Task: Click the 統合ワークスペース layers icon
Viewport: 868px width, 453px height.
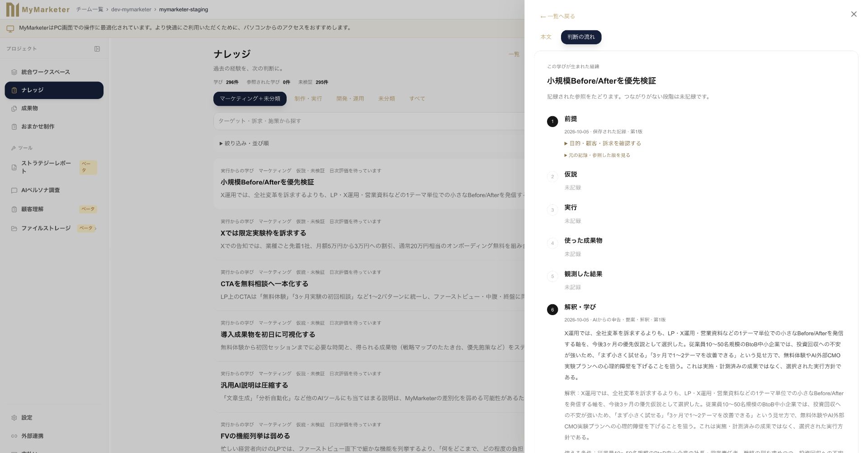Action: 14,72
